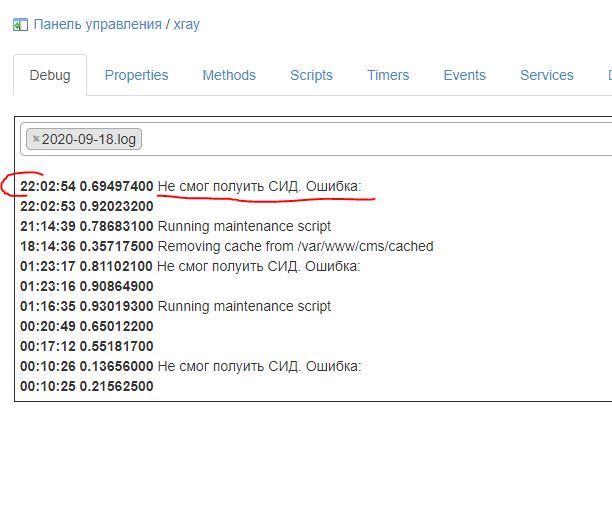The height and width of the screenshot is (517, 612).
Task: Select the 2020-09-18.log file tag
Action: point(84,139)
